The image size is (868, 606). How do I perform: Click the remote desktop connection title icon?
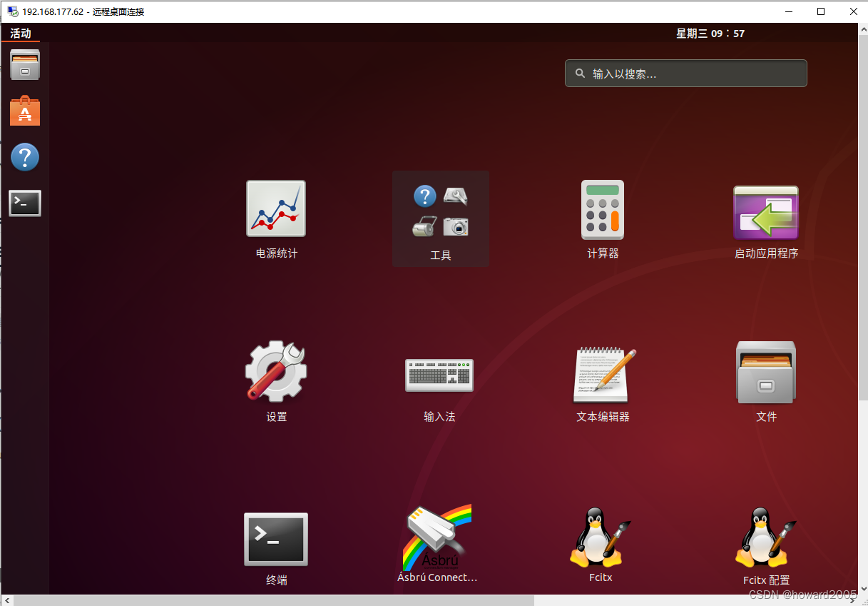coord(13,11)
